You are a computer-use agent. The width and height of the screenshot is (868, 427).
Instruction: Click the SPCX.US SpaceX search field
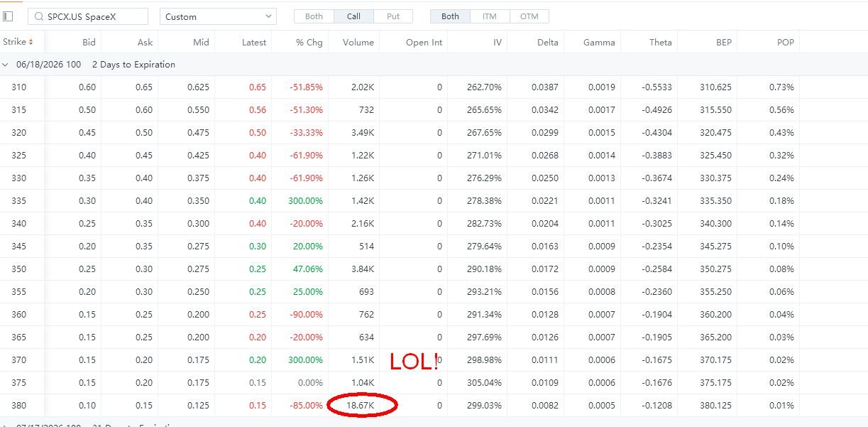88,16
